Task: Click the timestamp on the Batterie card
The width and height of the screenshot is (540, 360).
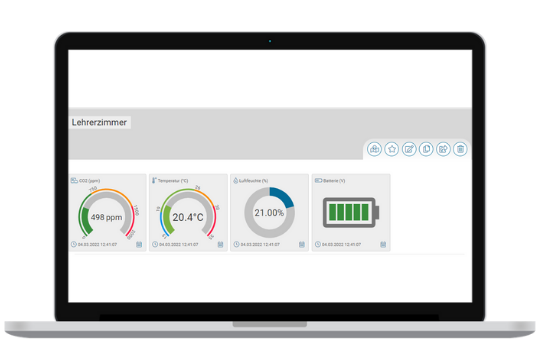Action: click(341, 245)
